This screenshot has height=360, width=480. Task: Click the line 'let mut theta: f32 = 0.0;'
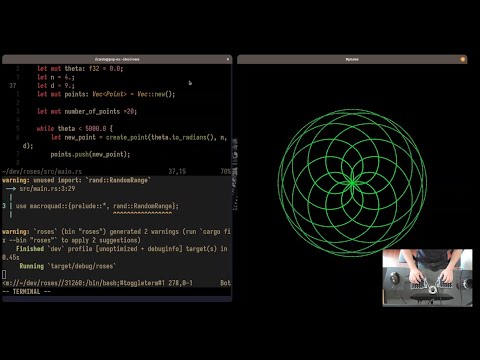(x=80, y=68)
